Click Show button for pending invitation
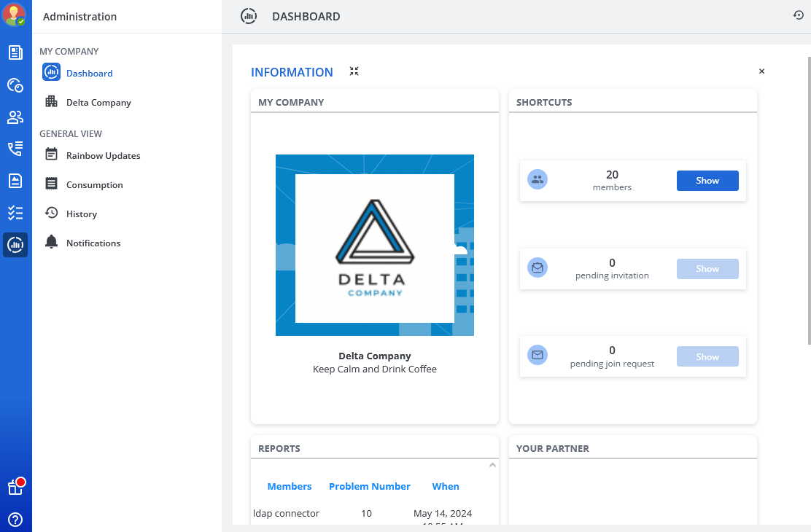The width and height of the screenshot is (811, 532). (707, 269)
